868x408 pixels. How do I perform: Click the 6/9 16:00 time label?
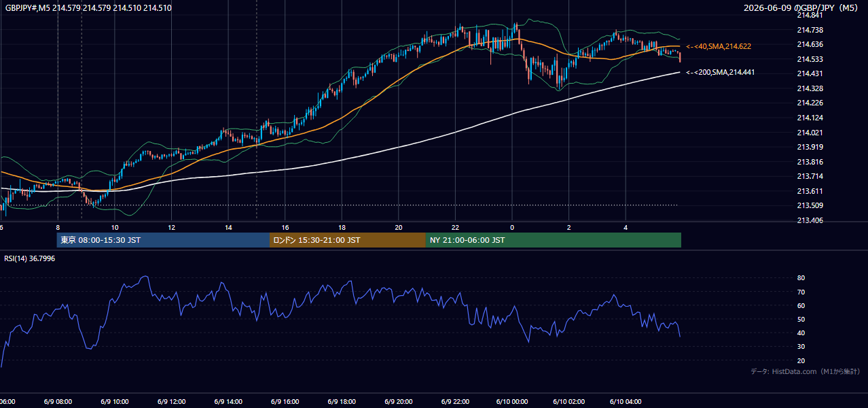click(283, 402)
